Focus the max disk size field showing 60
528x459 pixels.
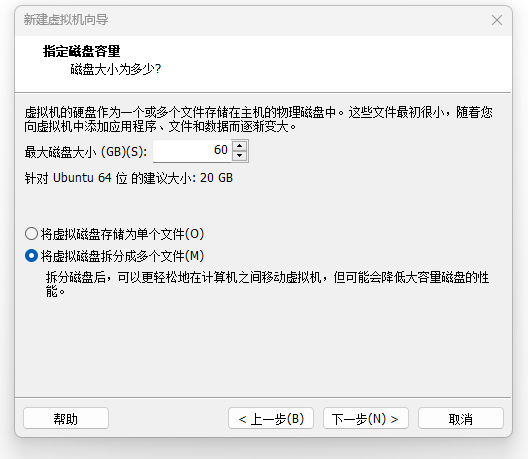coord(192,151)
